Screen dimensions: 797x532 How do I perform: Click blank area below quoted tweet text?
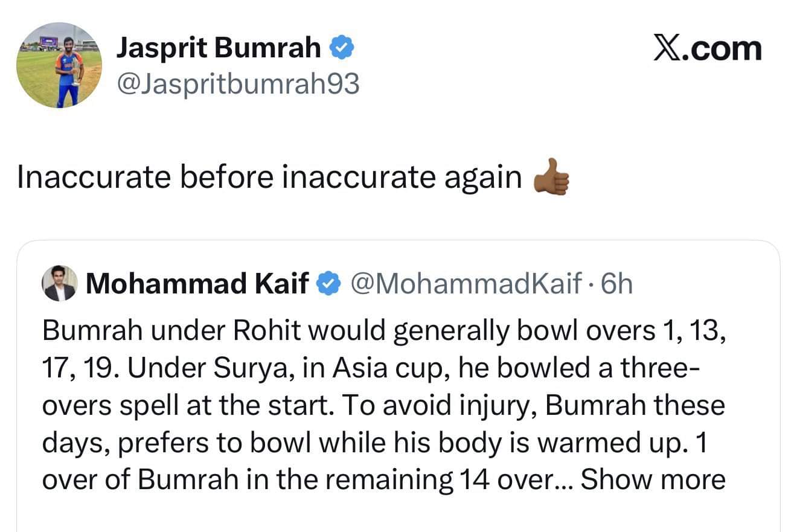click(398, 514)
